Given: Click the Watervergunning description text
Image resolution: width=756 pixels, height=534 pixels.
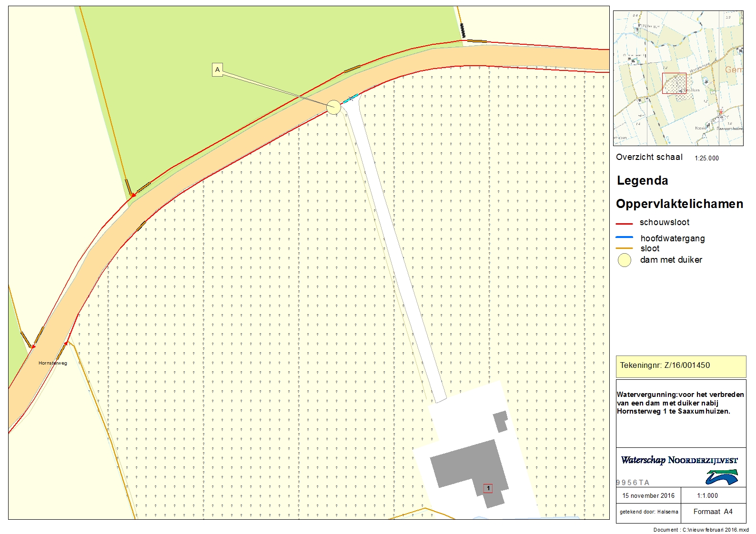Looking at the screenshot, I should tap(680, 403).
